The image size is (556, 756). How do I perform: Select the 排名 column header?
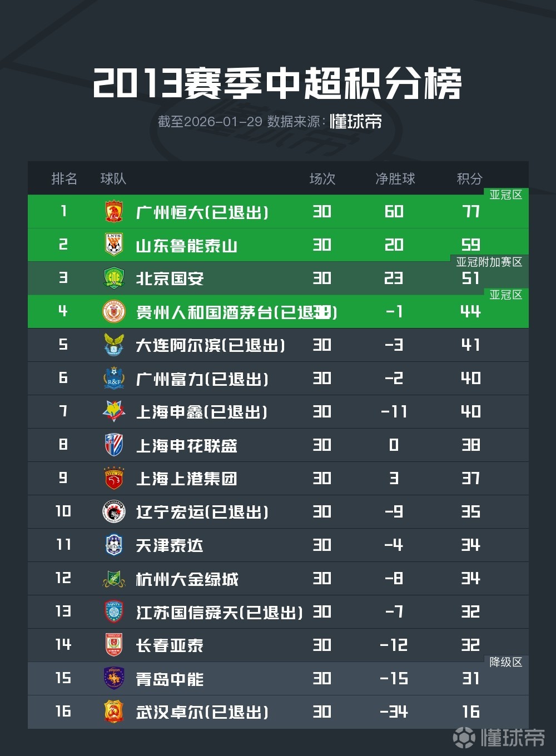64,178
